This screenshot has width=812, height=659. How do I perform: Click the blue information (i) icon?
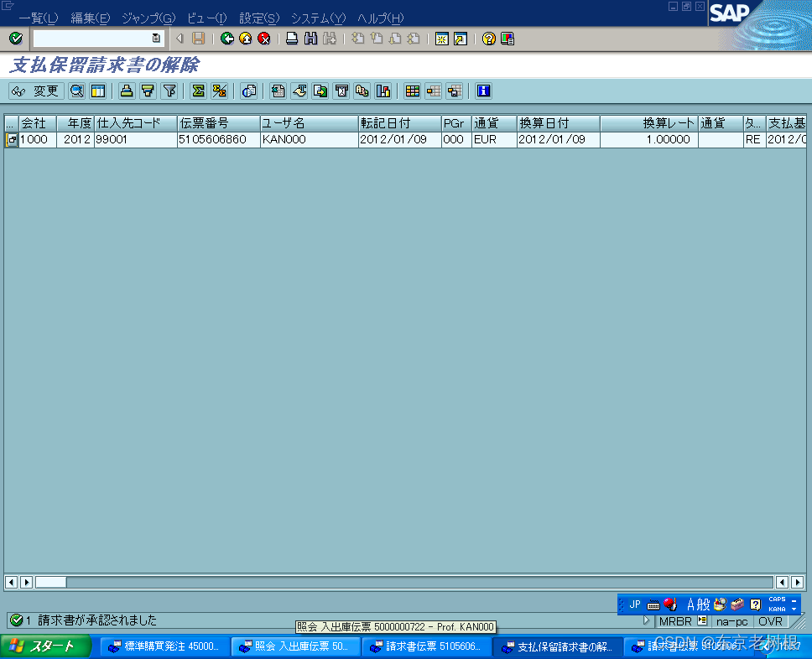coord(483,91)
